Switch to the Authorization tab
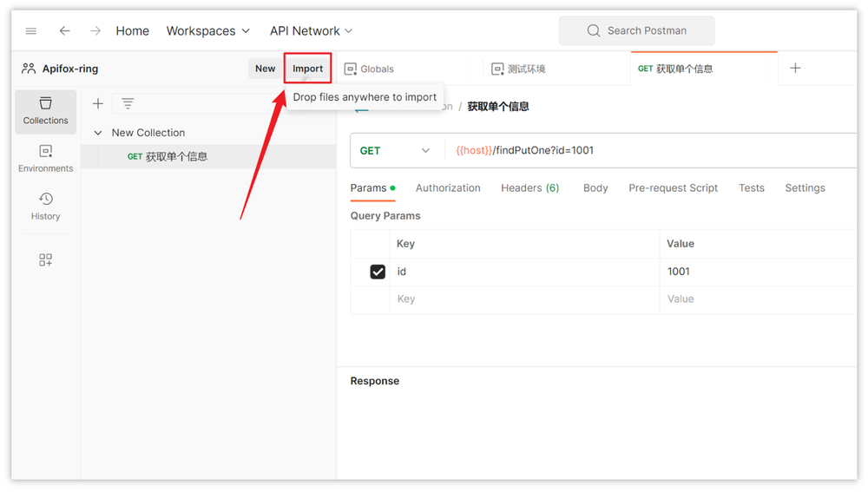The image size is (868, 492). point(448,187)
